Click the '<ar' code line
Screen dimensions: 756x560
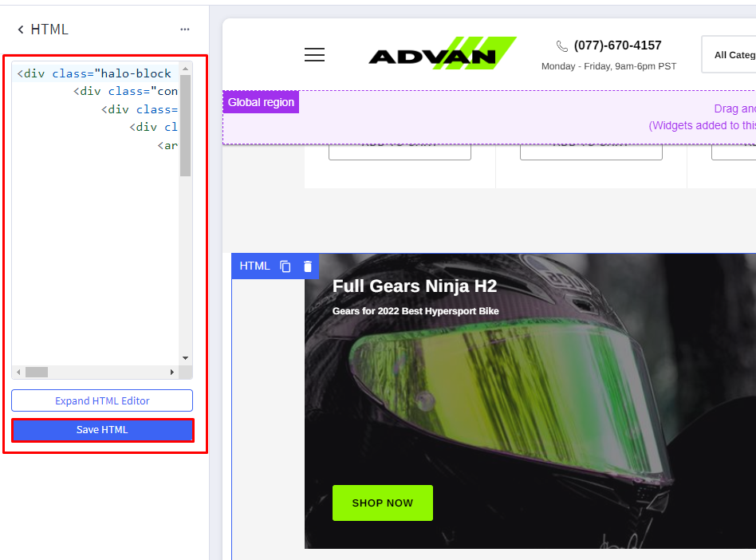tap(167, 145)
